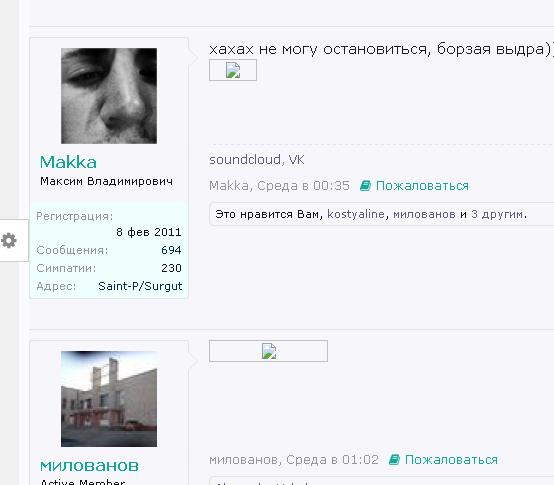Open милованов in the likes list
554x485 pixels.
(424, 214)
